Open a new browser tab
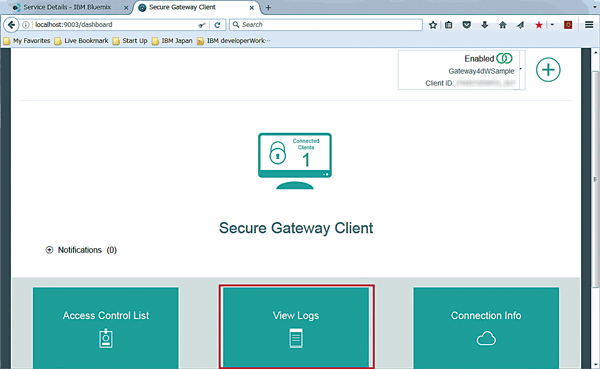The height and width of the screenshot is (369, 600). (x=268, y=8)
